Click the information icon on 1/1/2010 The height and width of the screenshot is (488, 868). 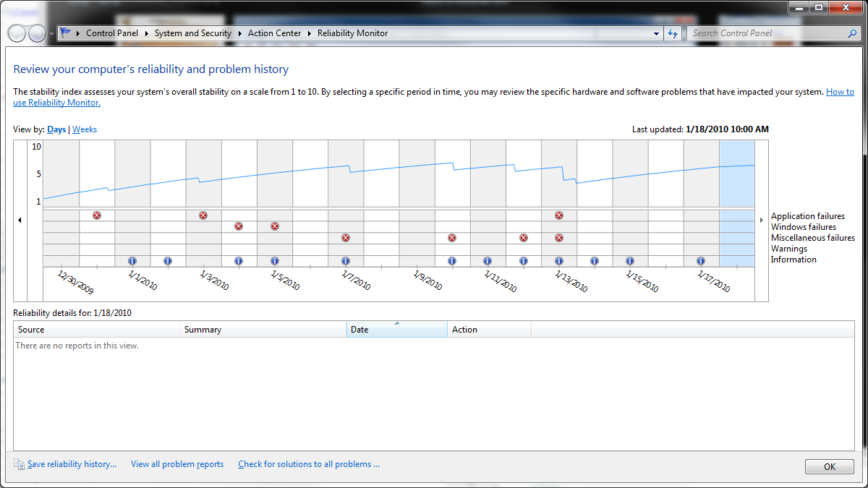(132, 261)
